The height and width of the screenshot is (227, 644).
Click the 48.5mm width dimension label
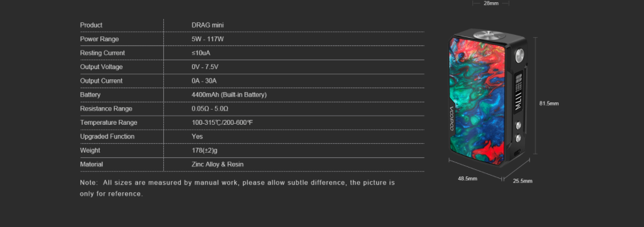pos(467,179)
